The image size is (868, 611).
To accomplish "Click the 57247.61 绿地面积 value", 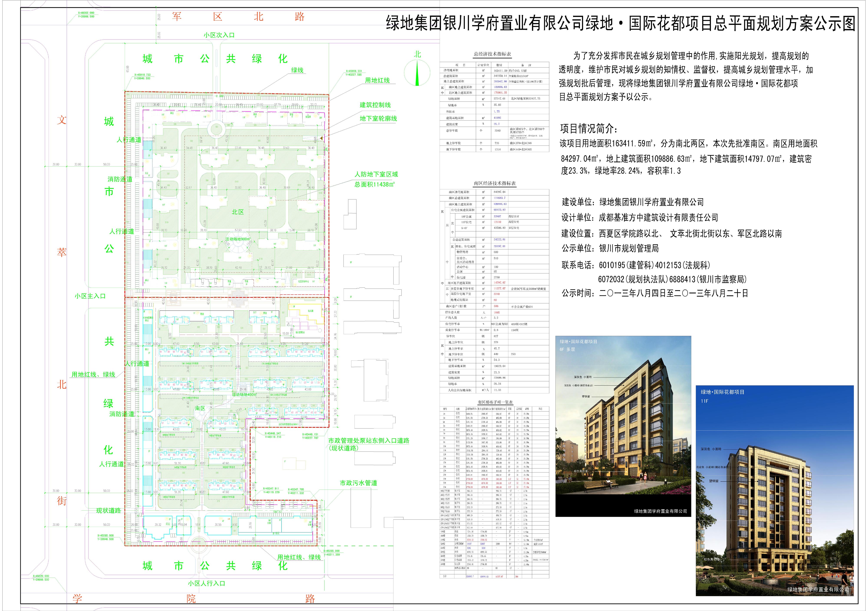I will point(499,98).
